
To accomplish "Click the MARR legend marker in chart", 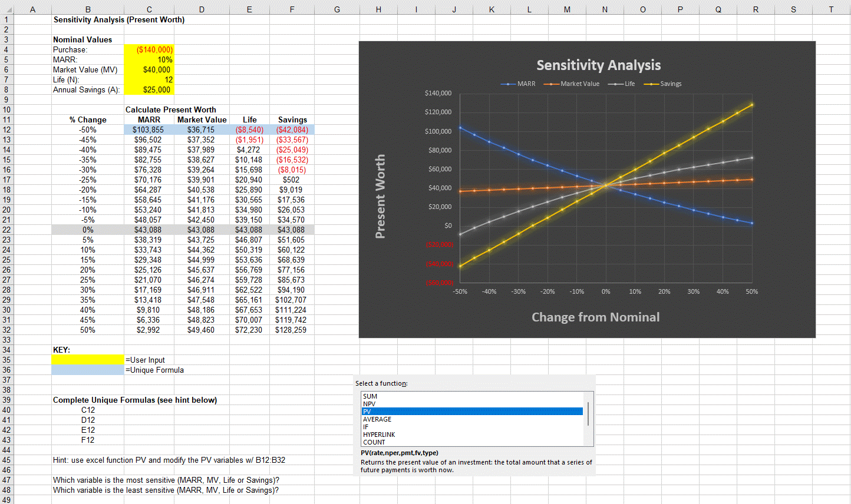I will pos(509,84).
